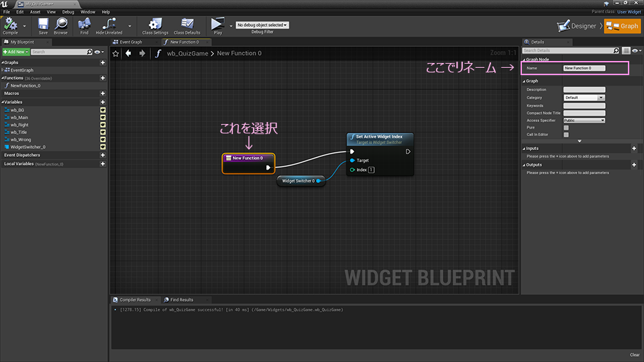The image size is (644, 362).
Task: Collapse the Functions section
Action: pyautogui.click(x=3, y=78)
